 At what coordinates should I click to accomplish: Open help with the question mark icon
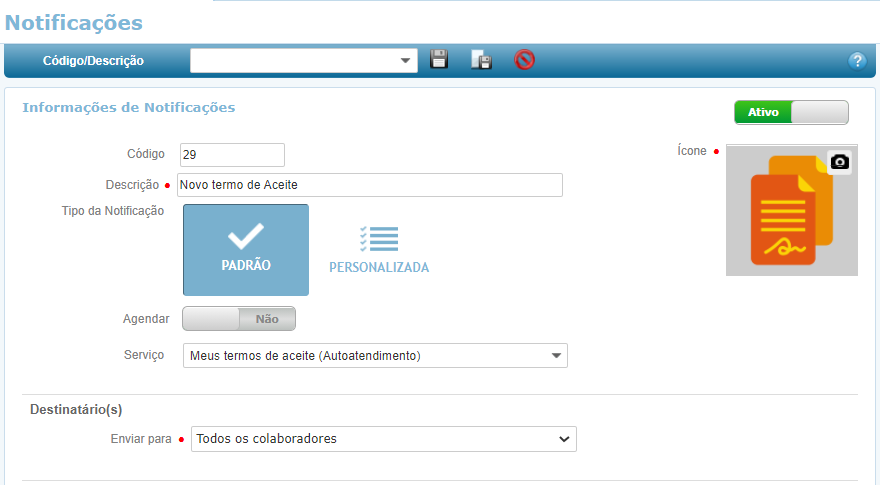pyautogui.click(x=857, y=61)
